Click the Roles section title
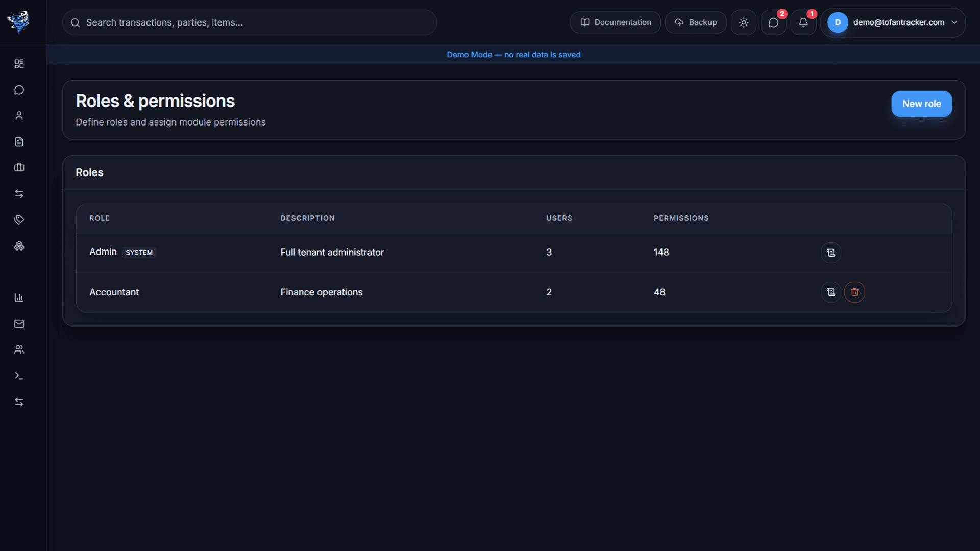Screen dimensions: 980x551 [x=89, y=172]
